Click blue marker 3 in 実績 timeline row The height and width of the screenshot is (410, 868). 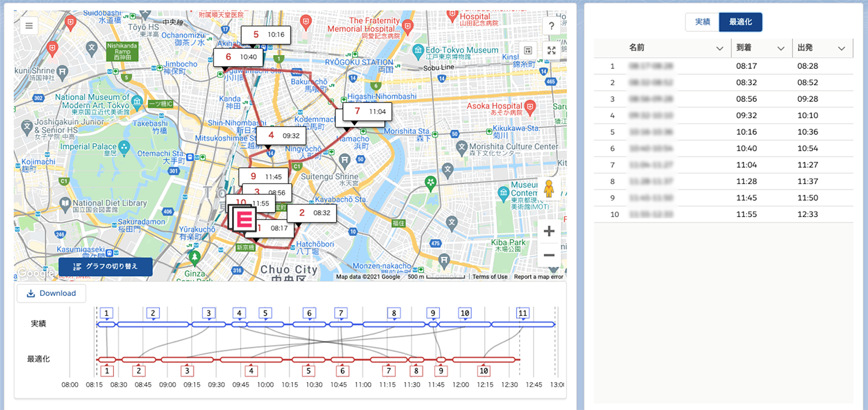coord(208,313)
